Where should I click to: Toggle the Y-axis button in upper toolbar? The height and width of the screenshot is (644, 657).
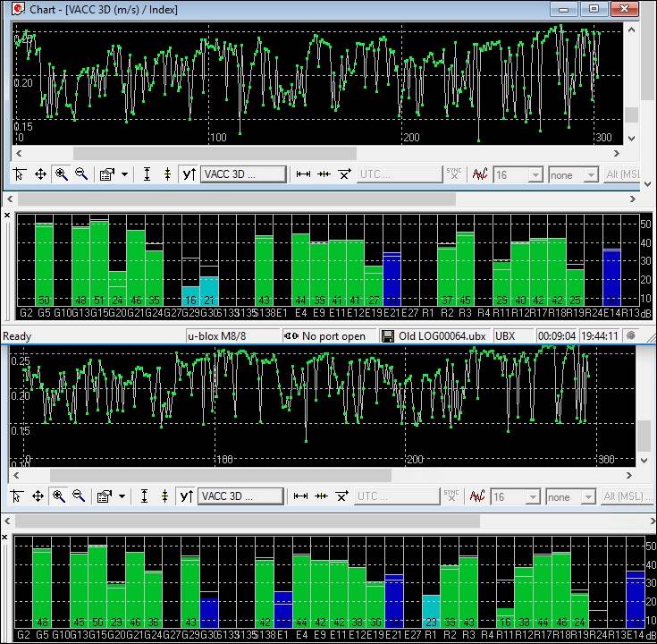[189, 174]
